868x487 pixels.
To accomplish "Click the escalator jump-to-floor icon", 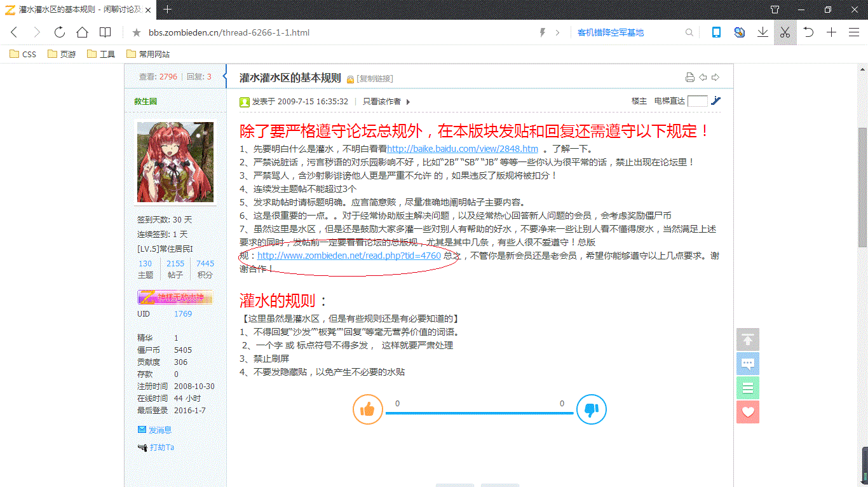I will tap(716, 100).
